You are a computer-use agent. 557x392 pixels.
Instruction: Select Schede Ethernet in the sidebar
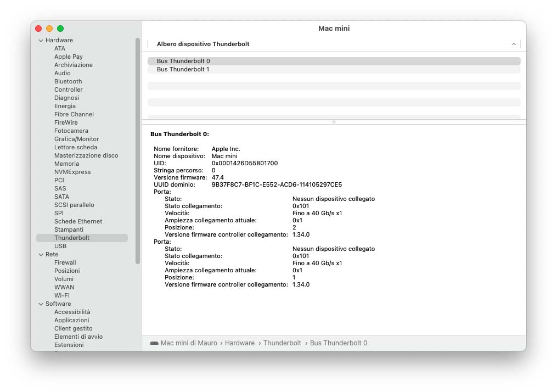coord(78,221)
